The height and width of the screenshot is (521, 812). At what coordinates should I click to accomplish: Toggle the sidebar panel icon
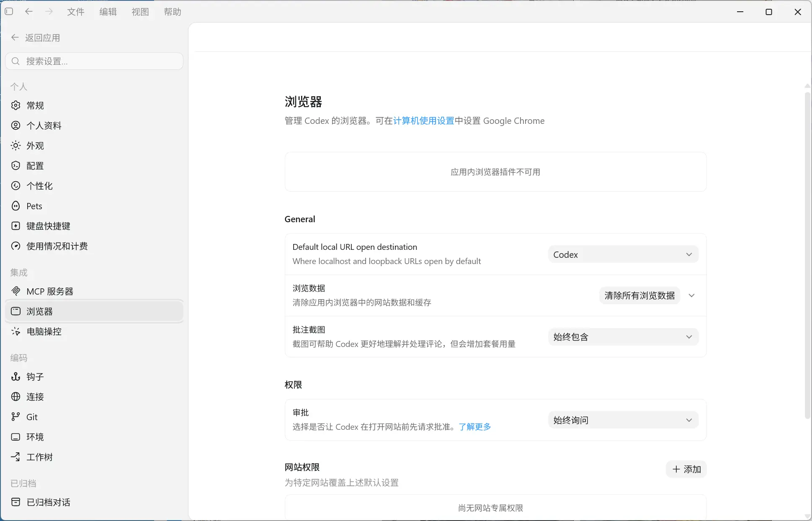9,12
